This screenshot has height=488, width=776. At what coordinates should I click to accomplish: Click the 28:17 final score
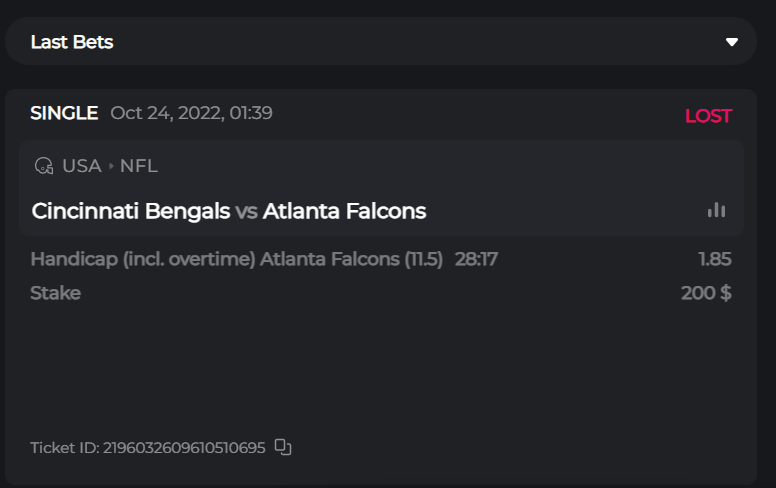[x=476, y=259]
